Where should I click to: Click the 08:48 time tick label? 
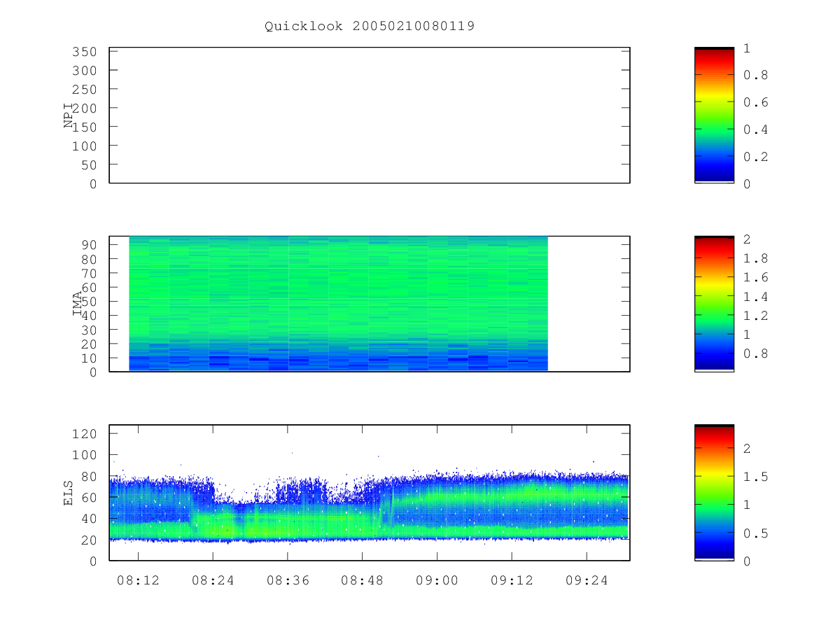362,580
